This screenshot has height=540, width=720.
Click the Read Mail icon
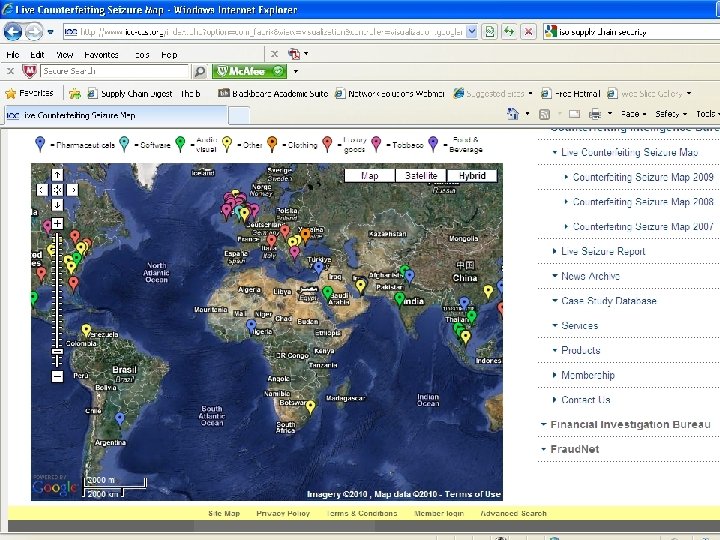pos(574,114)
